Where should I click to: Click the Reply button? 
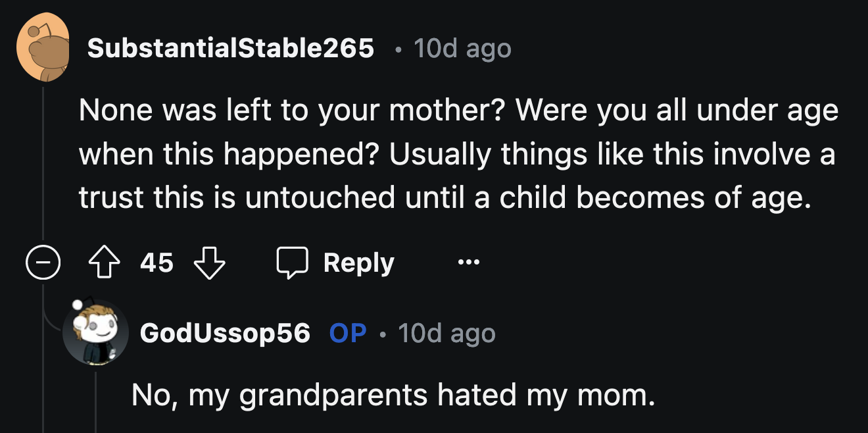point(358,262)
